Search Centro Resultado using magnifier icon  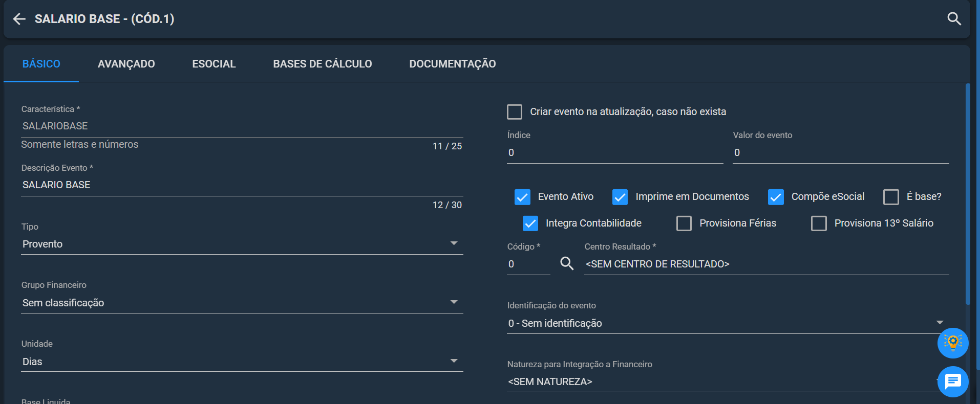pyautogui.click(x=567, y=263)
